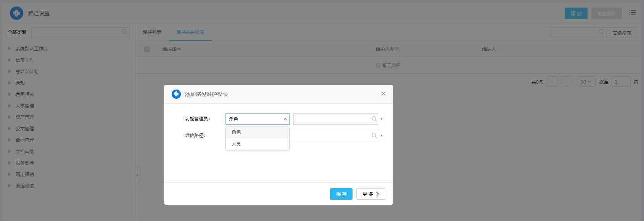Toggle the select-all checkbox in table header

point(147,49)
